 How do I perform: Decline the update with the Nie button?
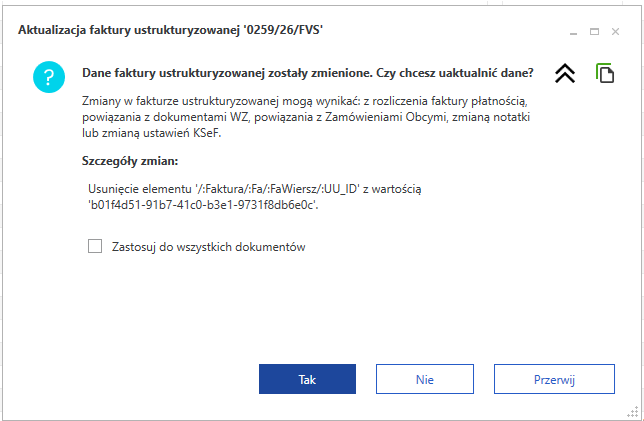(424, 380)
